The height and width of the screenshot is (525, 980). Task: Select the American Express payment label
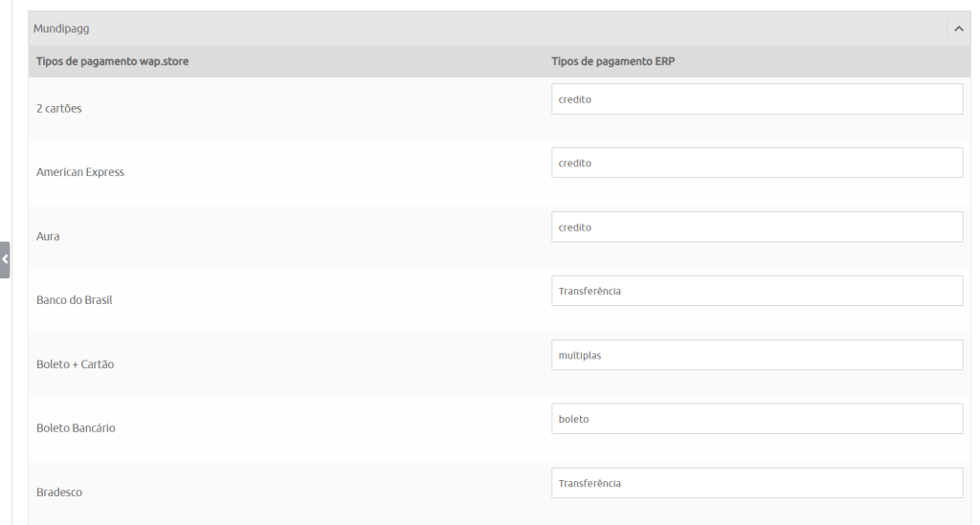[80, 172]
